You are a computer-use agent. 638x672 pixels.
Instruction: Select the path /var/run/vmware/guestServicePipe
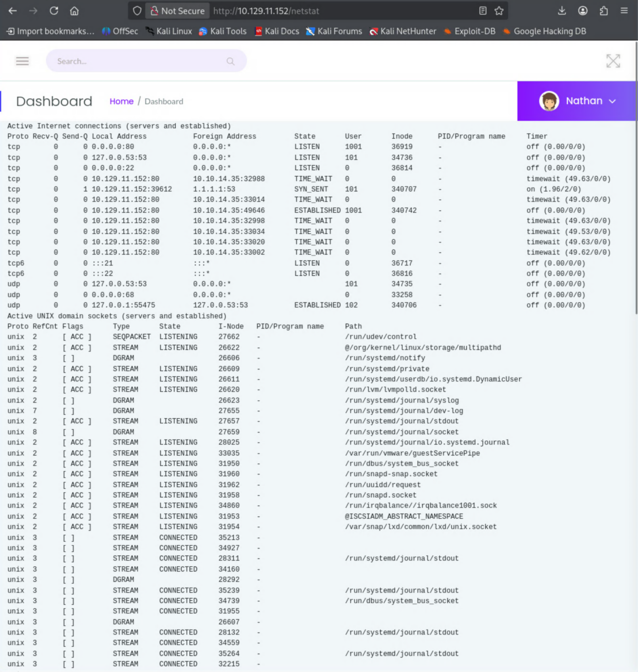(x=412, y=453)
